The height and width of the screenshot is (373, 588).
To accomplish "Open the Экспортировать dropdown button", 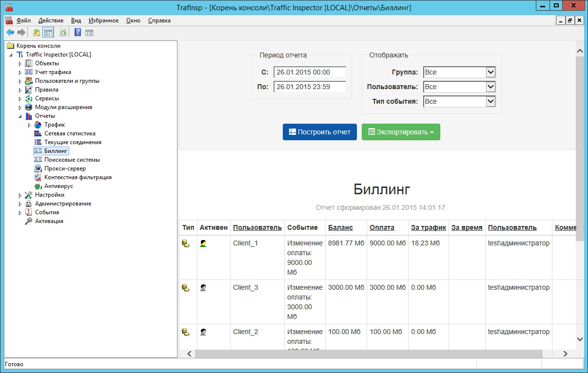I will (x=401, y=132).
